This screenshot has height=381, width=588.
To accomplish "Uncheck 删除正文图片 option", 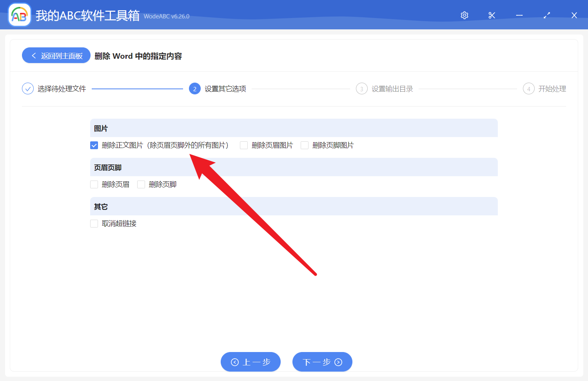I will 94,145.
